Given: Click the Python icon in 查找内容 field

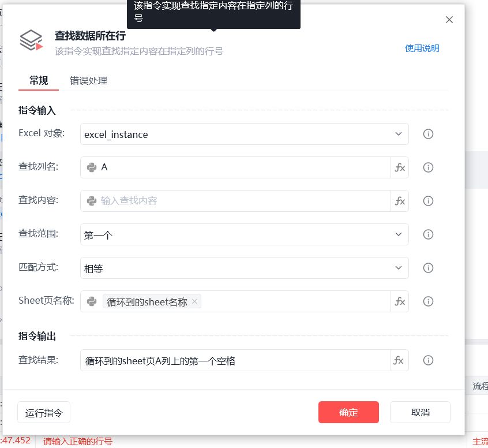Looking at the screenshot, I should pos(92,201).
